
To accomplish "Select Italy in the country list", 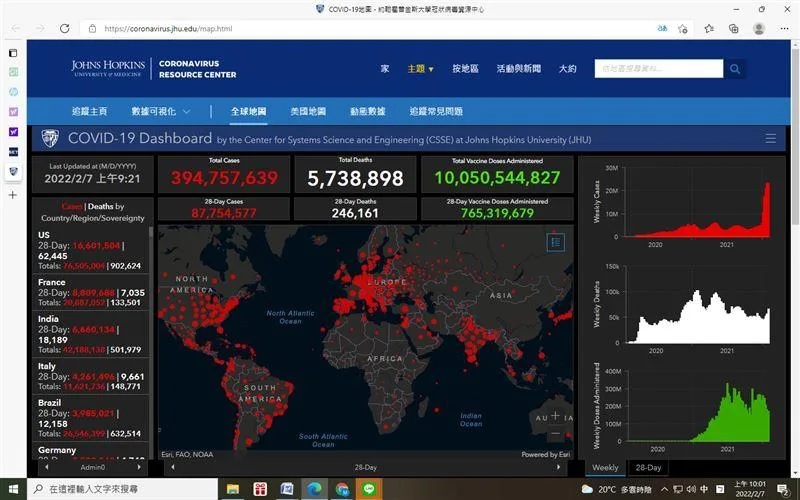I will [91, 376].
